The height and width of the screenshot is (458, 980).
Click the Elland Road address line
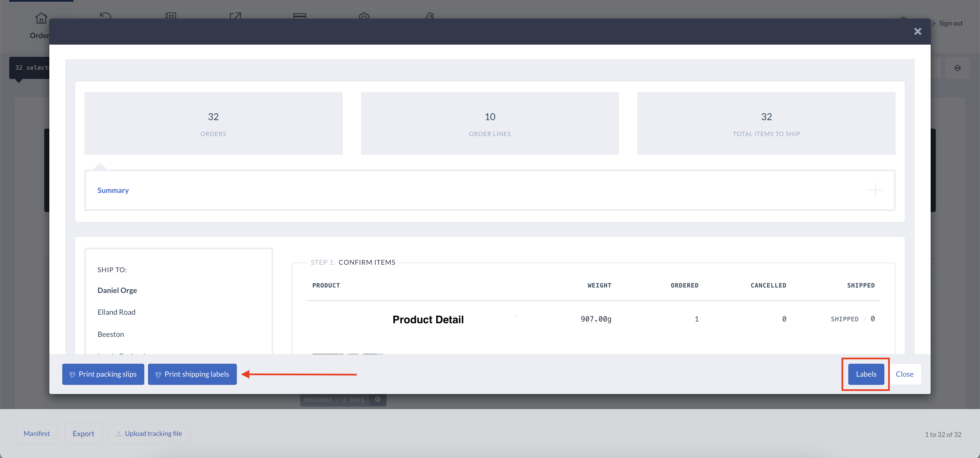tap(116, 312)
